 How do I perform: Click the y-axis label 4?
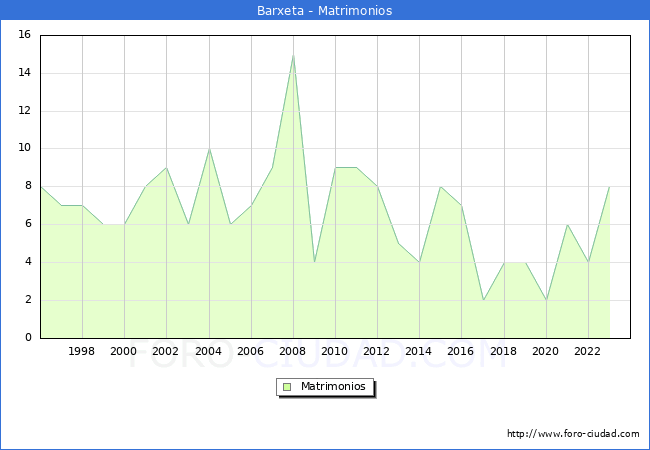coord(28,261)
